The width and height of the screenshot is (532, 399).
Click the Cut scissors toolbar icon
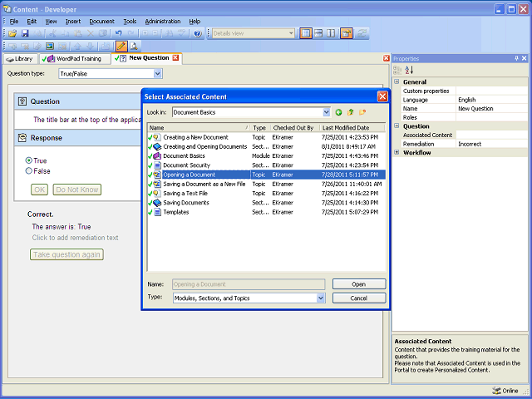point(52,33)
